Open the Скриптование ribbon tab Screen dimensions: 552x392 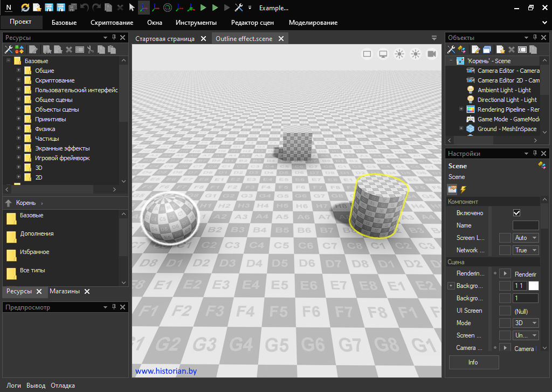click(x=112, y=23)
